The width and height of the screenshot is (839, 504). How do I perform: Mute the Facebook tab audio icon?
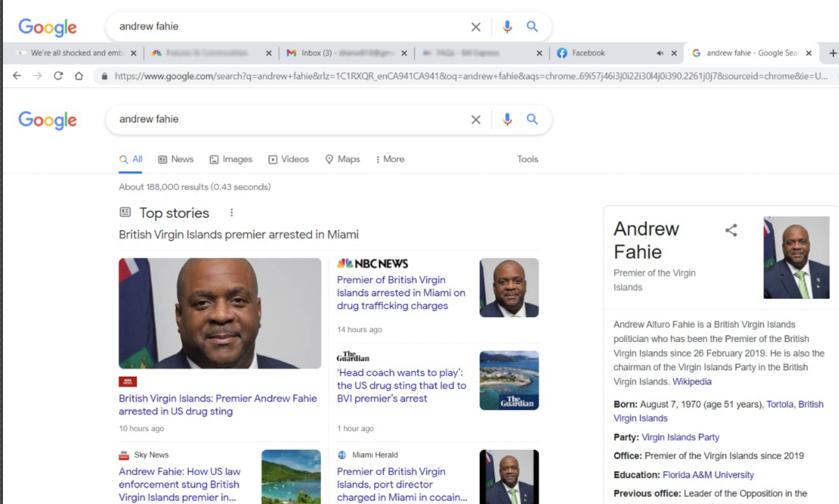(x=660, y=53)
